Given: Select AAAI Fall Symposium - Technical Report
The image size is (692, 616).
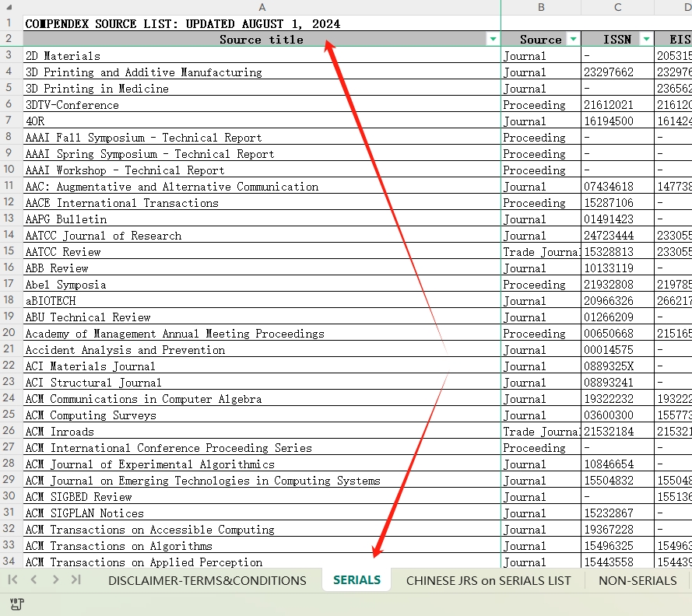Looking at the screenshot, I should tap(262, 137).
